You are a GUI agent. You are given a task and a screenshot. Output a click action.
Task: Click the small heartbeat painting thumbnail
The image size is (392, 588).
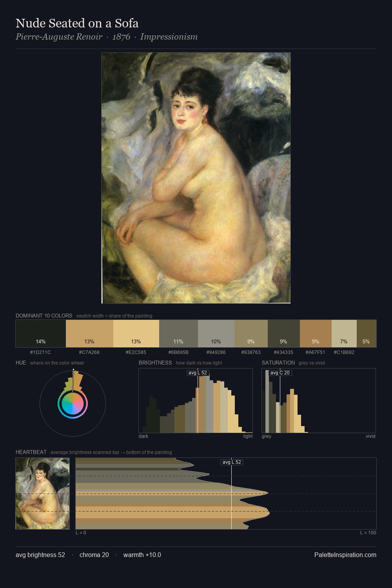point(43,494)
